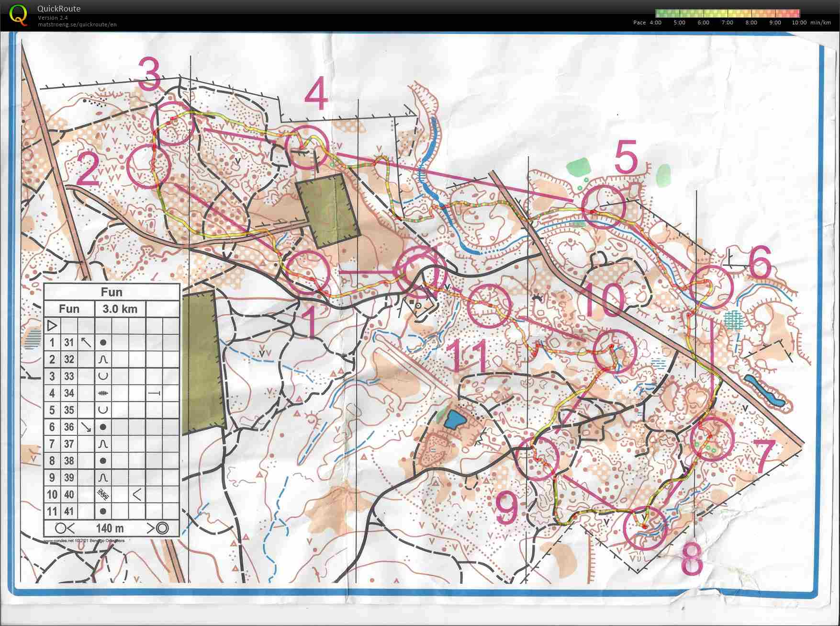The width and height of the screenshot is (840, 626).
Task: Click the 140 m finish distance cell
Action: [110, 528]
